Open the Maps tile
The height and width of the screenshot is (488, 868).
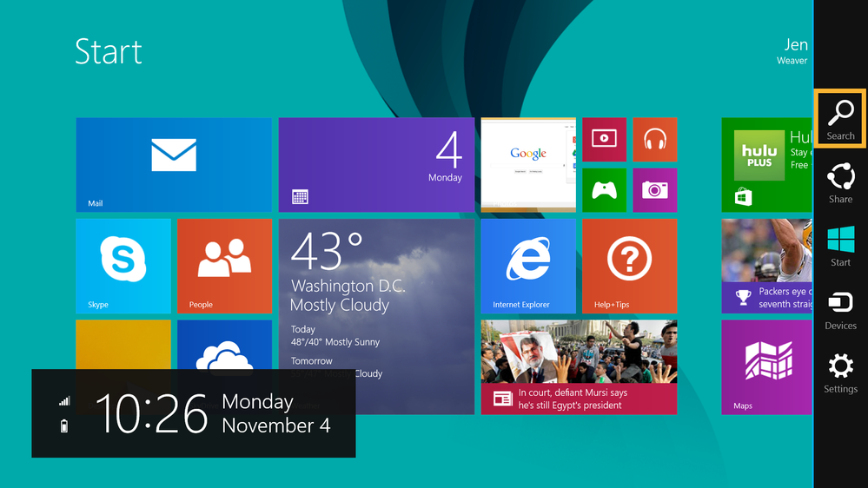pos(765,366)
